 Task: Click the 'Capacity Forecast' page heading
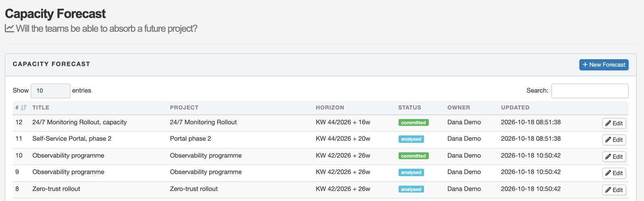[x=55, y=14]
